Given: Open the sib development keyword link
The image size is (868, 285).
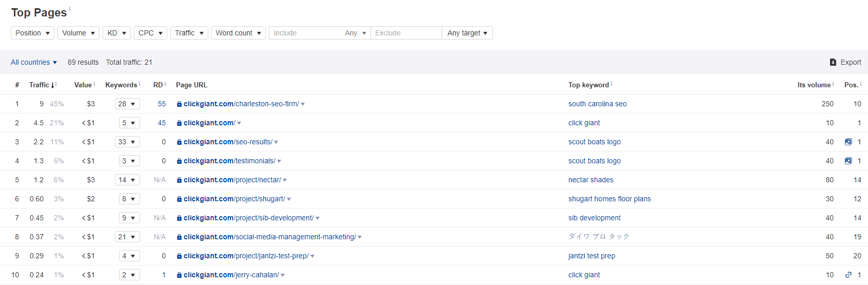Looking at the screenshot, I should tap(595, 218).
